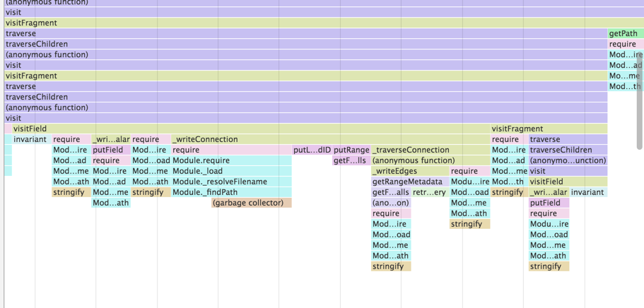This screenshot has height=308, width=644.
Task: Select the Module._load block
Action: click(x=232, y=171)
